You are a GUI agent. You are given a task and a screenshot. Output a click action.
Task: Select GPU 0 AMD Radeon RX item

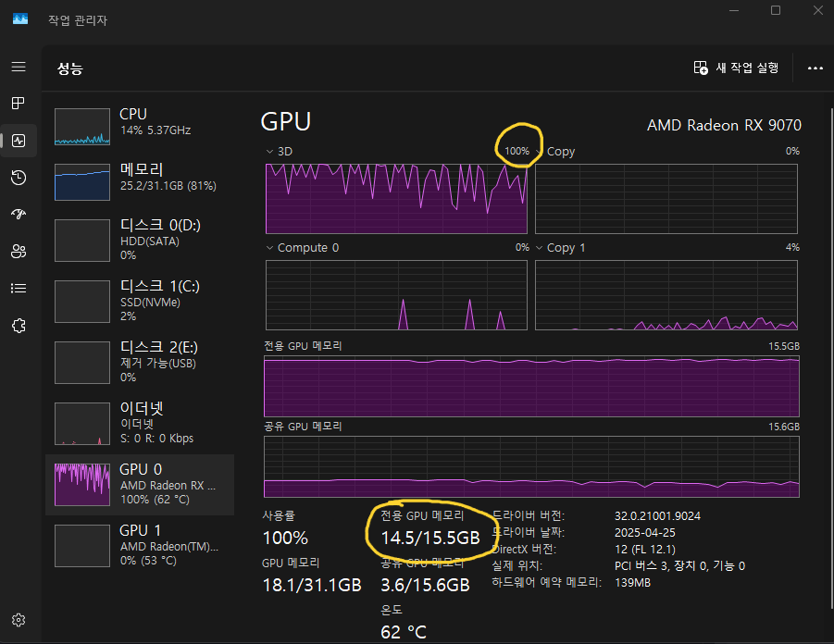[x=140, y=485]
